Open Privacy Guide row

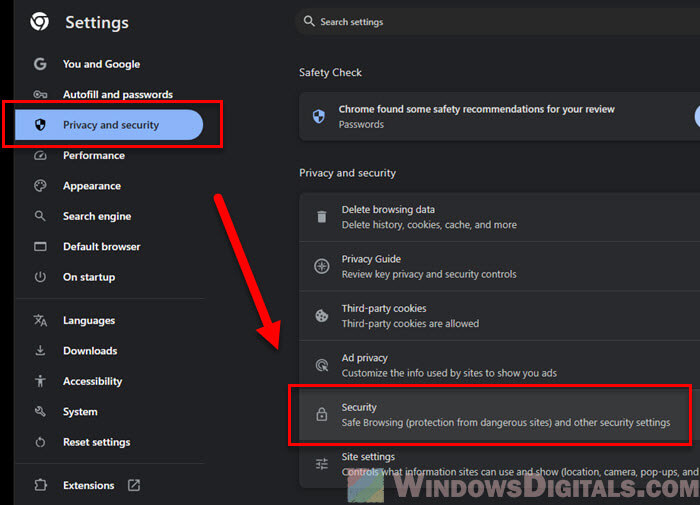click(x=500, y=267)
